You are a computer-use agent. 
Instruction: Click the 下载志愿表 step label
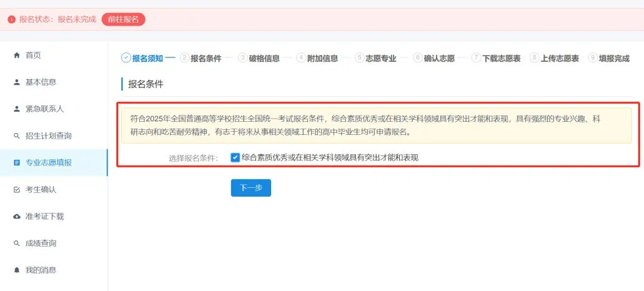[501, 58]
